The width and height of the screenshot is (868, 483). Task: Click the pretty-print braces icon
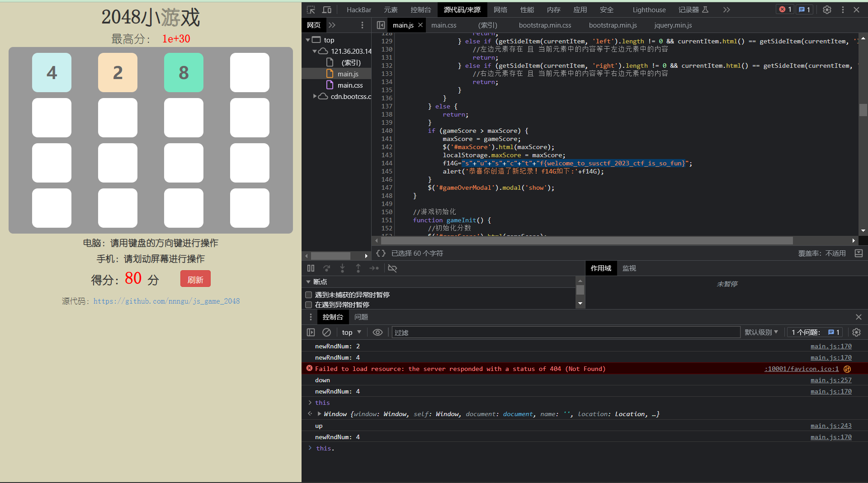(x=381, y=253)
